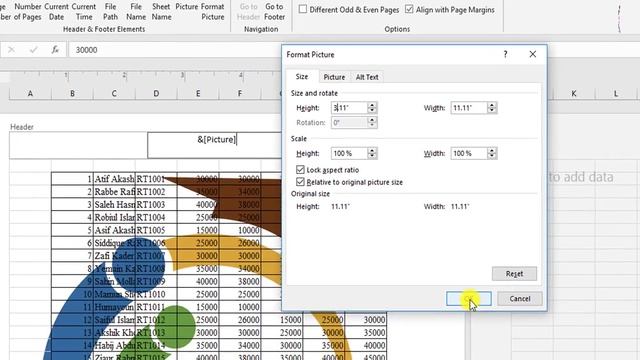
Task: Insert Current Date header element
Action: (x=56, y=12)
